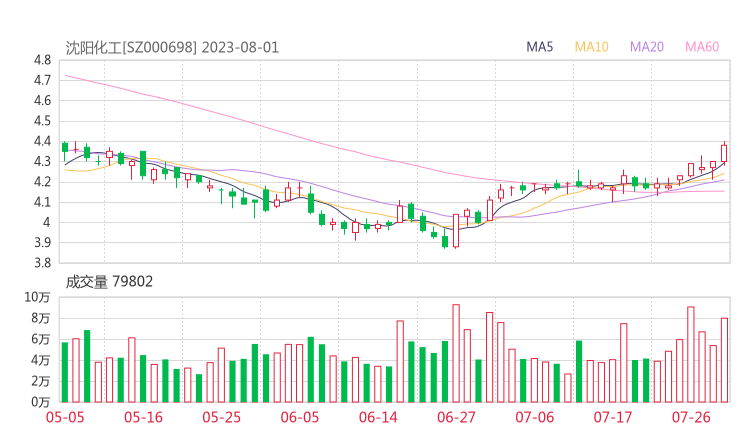This screenshot has height=440, width=740.
Task: Click the MA20 legend label
Action: pos(647,47)
